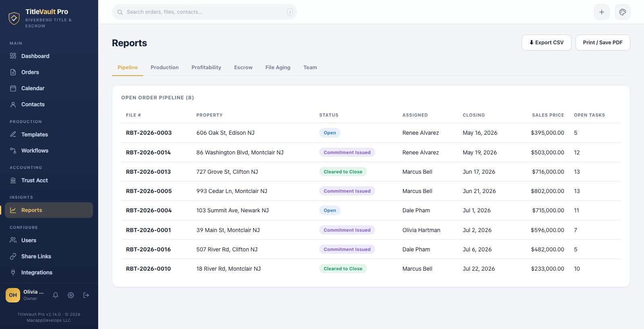Focus the search orders input field
The height and width of the screenshot is (329, 644).
(204, 12)
